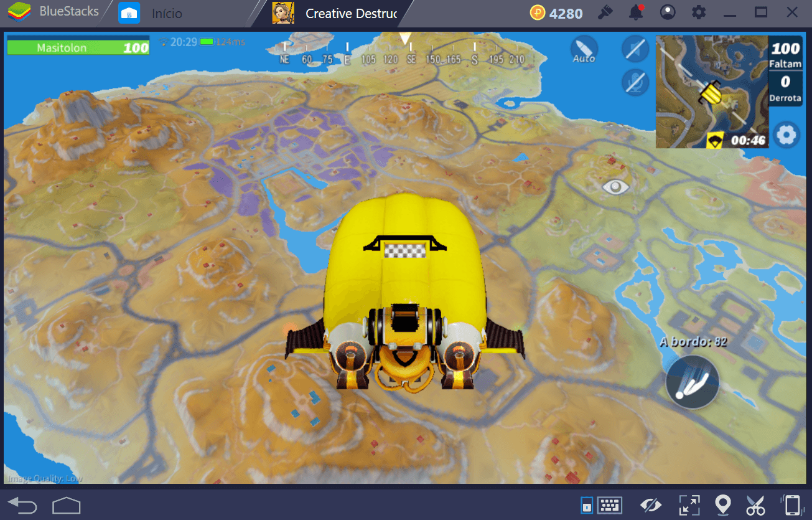This screenshot has height=520, width=812.
Task: Open the location pin tool
Action: click(722, 505)
